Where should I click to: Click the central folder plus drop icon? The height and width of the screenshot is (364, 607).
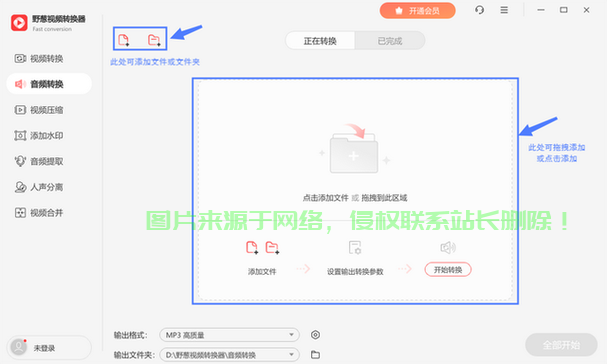354,153
